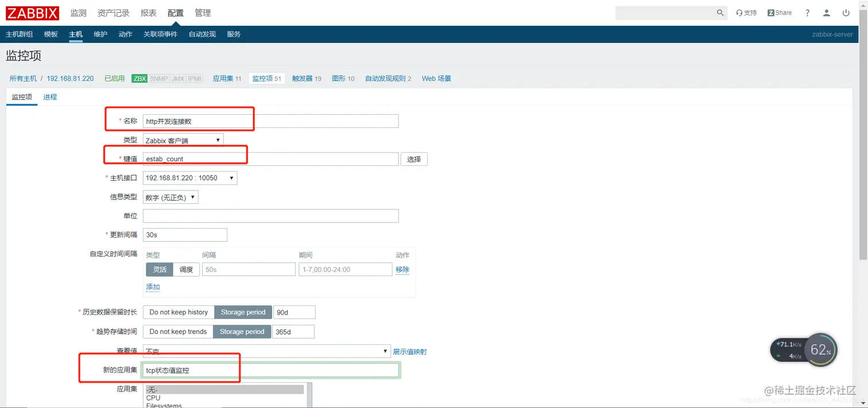868x408 pixels.
Task: Open the Share link
Action: 780,13
